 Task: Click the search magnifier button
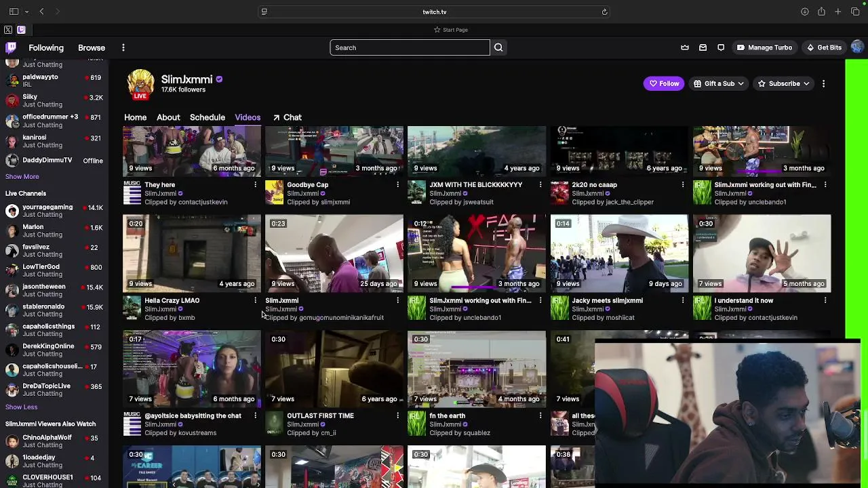tap(498, 47)
